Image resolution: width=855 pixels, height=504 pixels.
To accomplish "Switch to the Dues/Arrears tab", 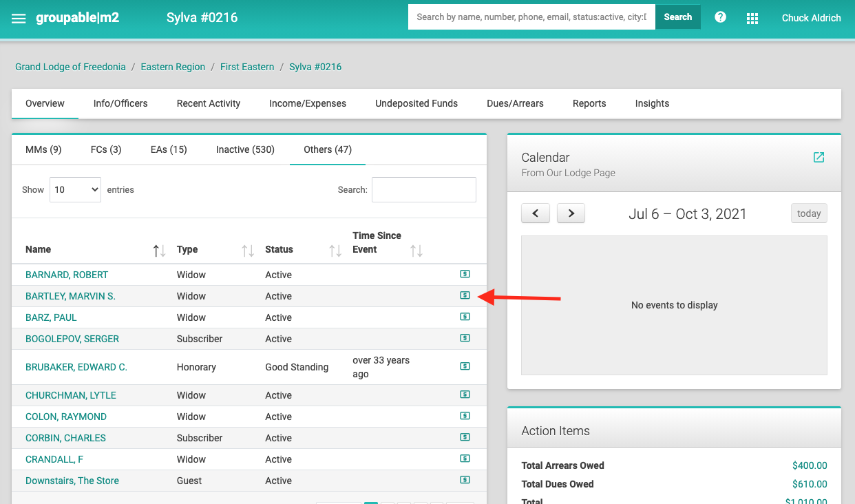I will 515,103.
